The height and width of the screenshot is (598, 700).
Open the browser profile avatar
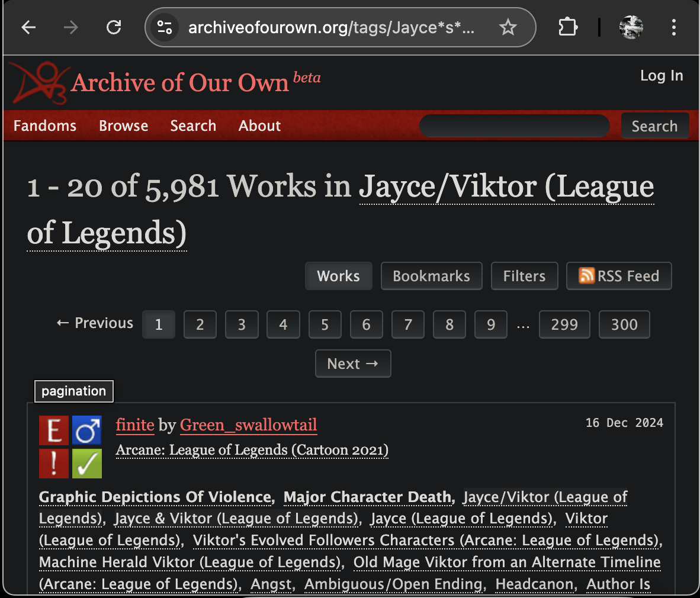[631, 27]
